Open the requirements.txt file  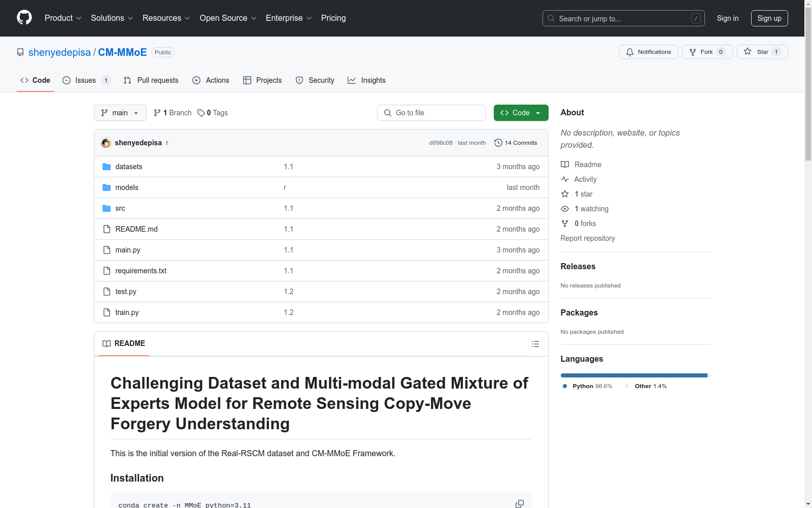(x=141, y=271)
